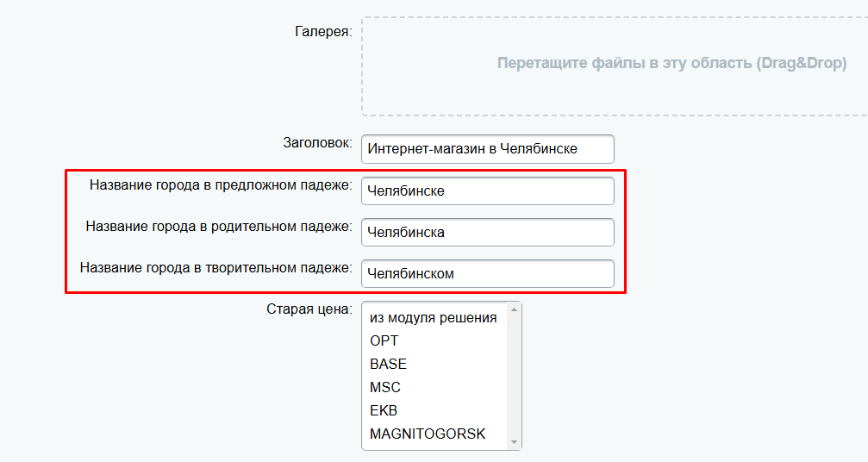The image size is (868, 462).
Task: Click the 'Заголовок:' field label
Action: tap(317, 143)
